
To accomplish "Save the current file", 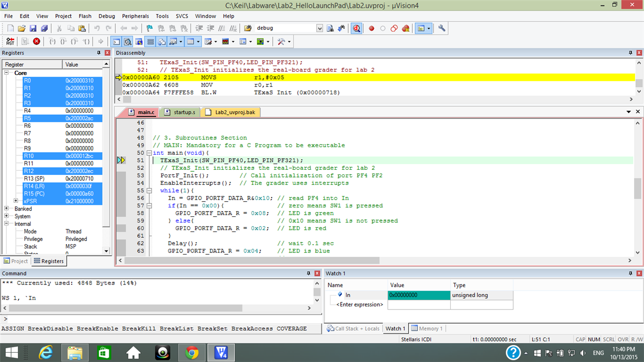I will coord(33,28).
